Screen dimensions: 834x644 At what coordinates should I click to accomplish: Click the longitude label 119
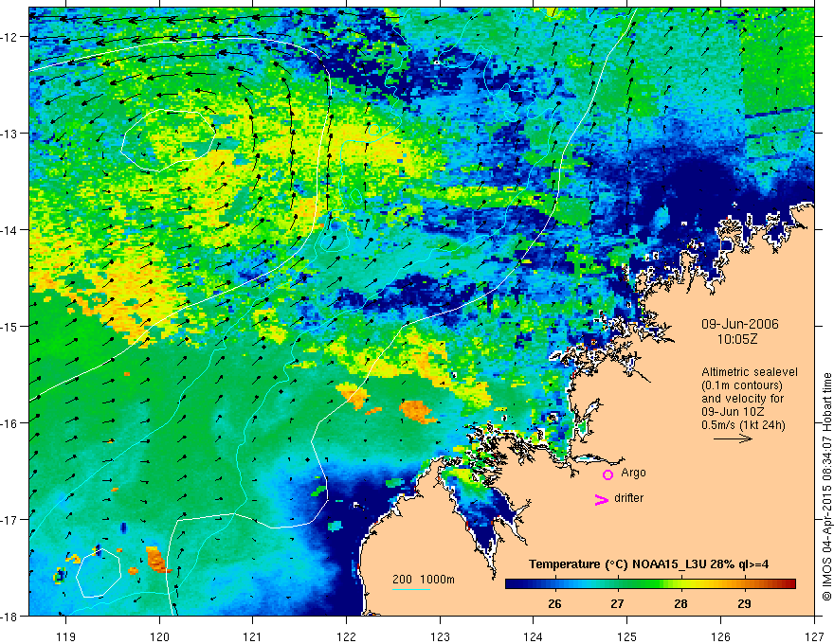pos(66,636)
